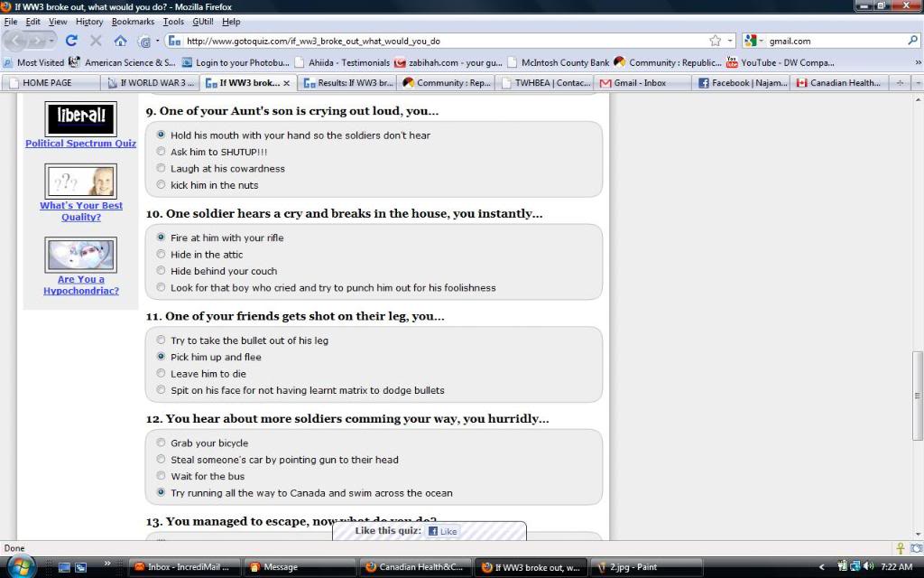The width and height of the screenshot is (924, 578).
Task: Switch to the Gmail - Inbox tab
Action: pyautogui.click(x=640, y=82)
